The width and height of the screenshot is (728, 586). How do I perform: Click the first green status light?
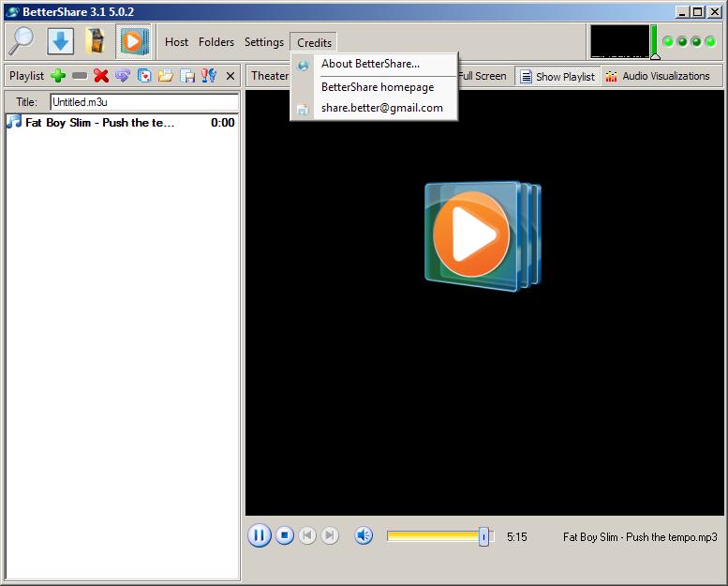pos(668,42)
